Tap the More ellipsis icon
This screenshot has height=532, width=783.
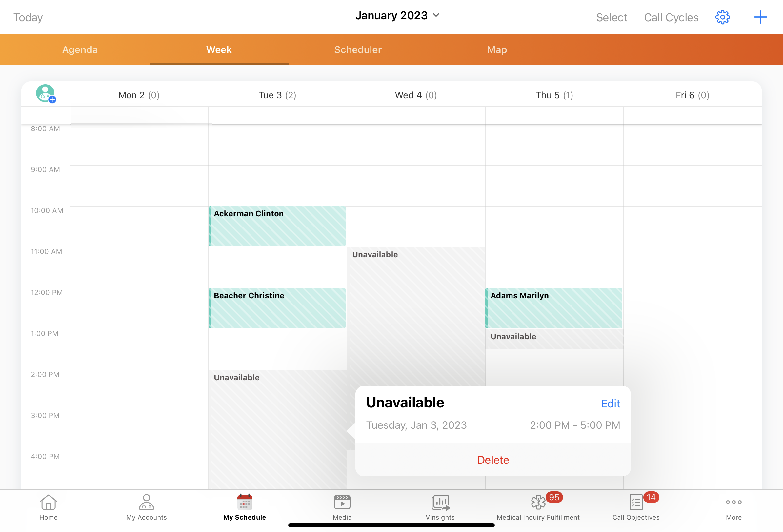coord(733,502)
